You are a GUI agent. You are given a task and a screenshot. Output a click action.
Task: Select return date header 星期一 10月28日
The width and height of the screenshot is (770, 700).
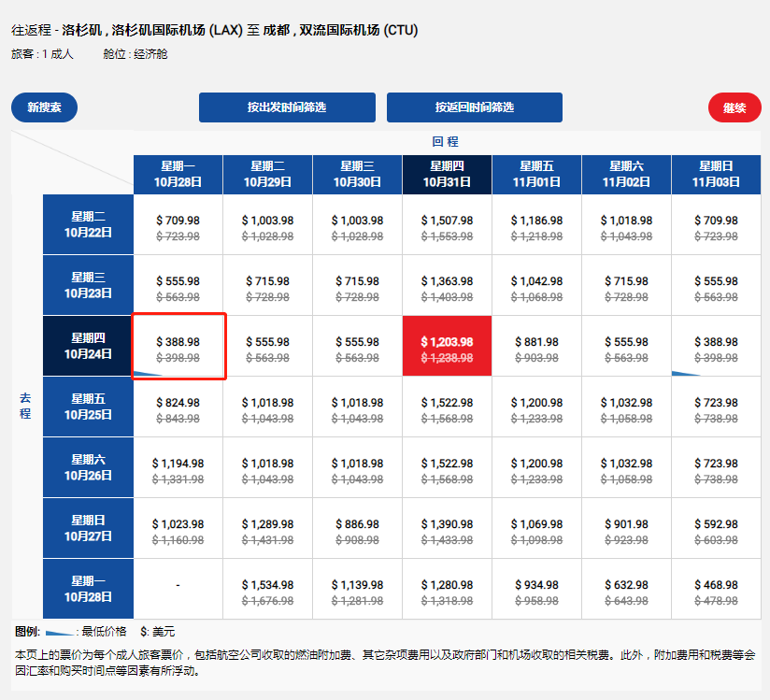coord(178,175)
